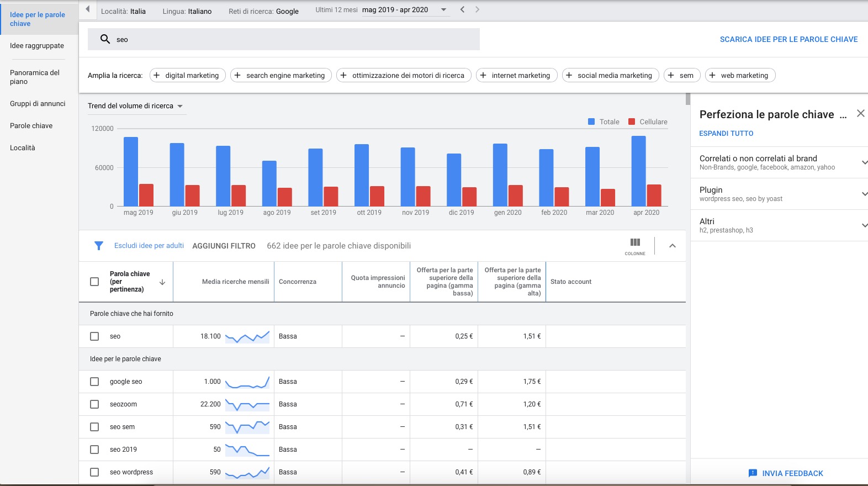Click the search magnifier icon
Image resolution: width=868 pixels, height=486 pixels.
point(105,39)
